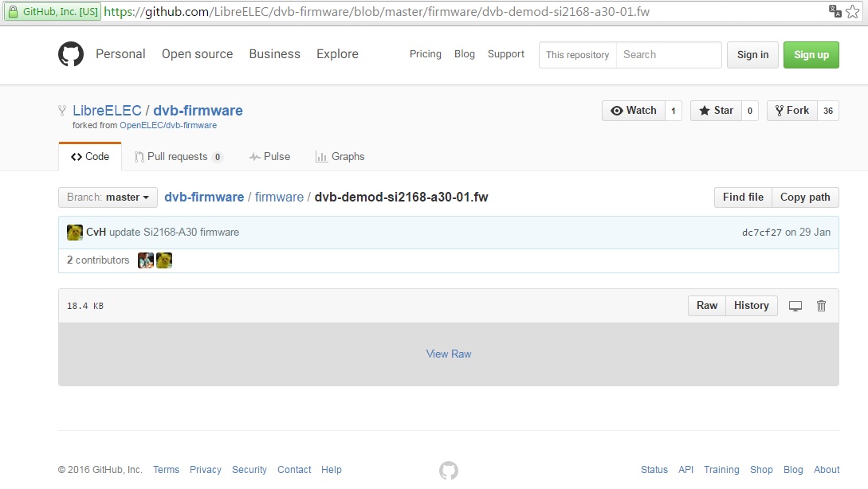Open CvH author link in commit row
Viewport: 868px width, 489px height.
96,233
